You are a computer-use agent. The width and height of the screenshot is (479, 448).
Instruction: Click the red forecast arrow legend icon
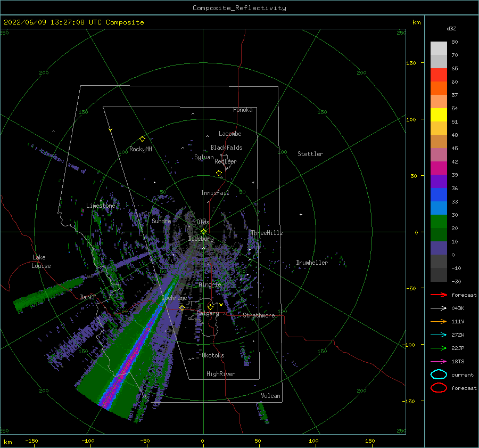tap(439, 295)
